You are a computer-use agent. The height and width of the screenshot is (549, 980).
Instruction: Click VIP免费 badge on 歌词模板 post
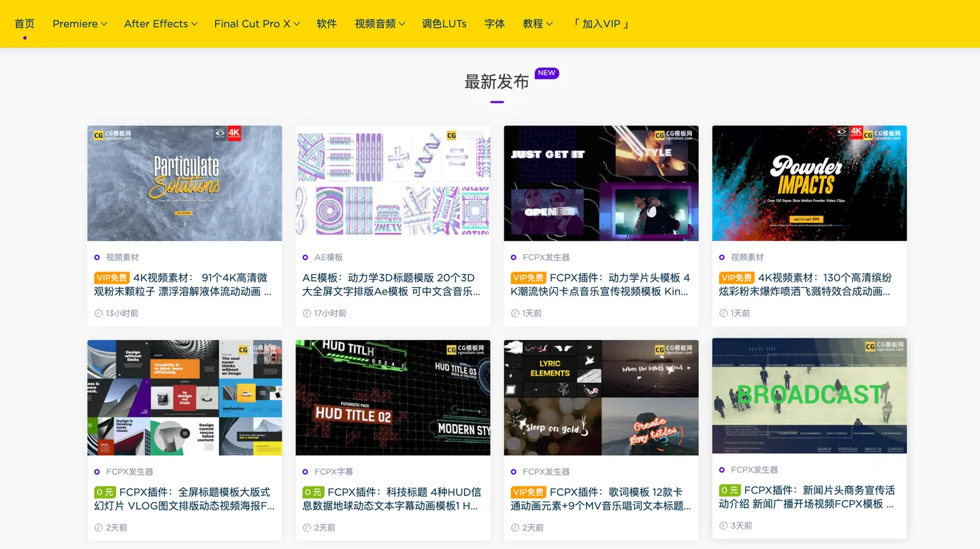[528, 492]
